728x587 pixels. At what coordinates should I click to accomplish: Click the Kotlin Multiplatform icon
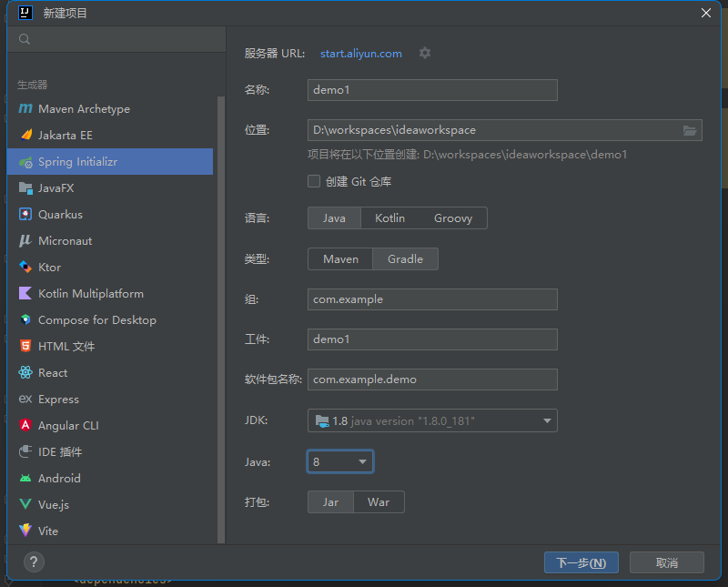click(25, 293)
